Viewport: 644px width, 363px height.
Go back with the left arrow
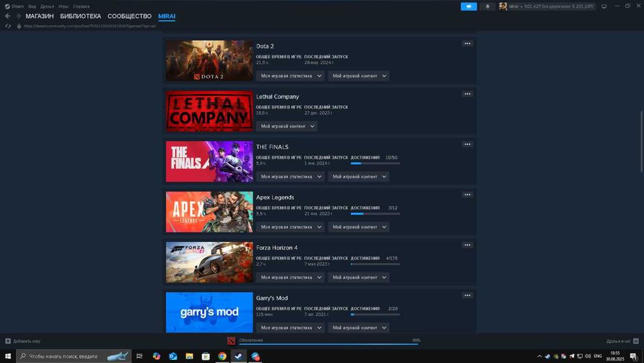point(7,16)
